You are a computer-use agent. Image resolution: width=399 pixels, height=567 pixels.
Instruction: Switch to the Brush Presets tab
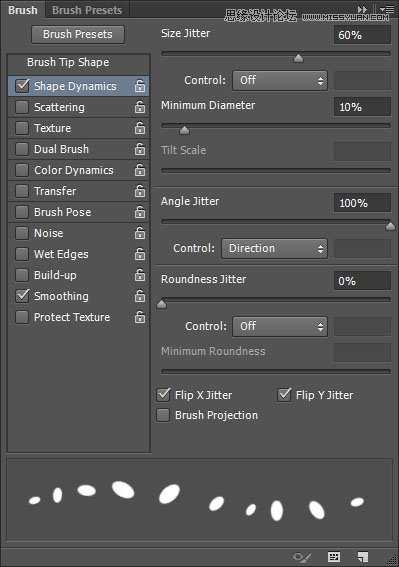click(x=87, y=10)
